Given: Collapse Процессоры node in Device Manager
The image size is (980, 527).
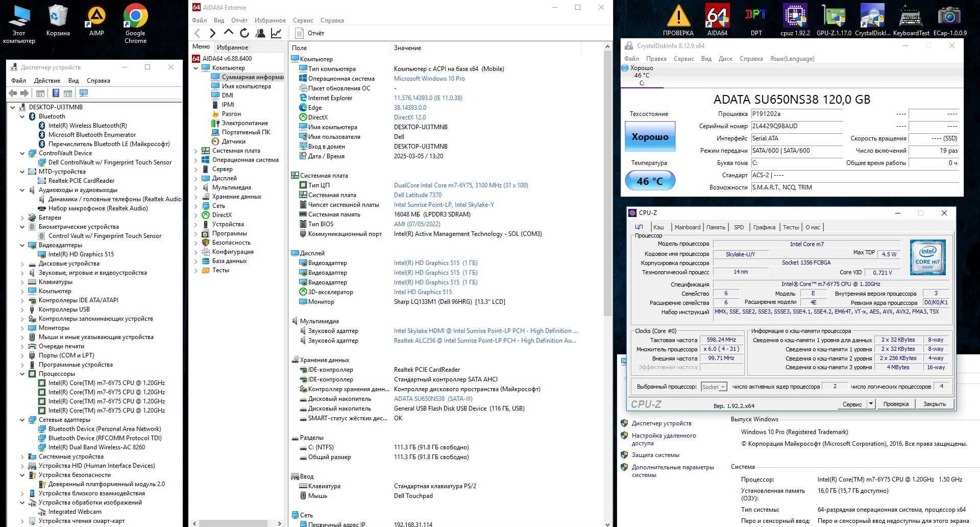Looking at the screenshot, I should pos(22,374).
